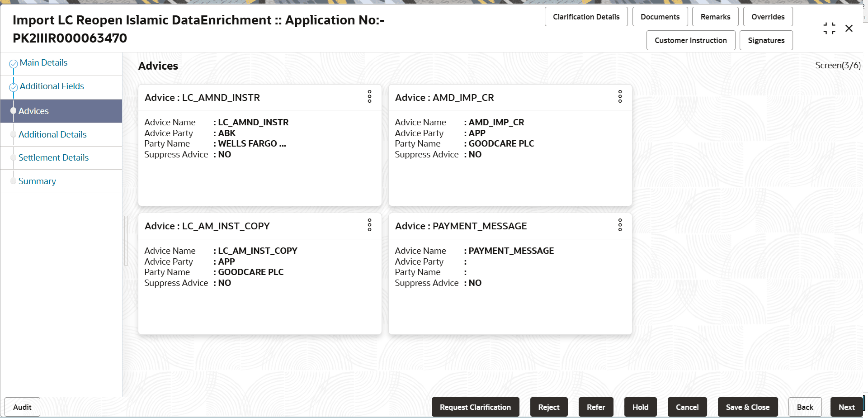Viewport: 868px width, 418px height.
Task: Proceed with the Next button
Action: coord(846,407)
